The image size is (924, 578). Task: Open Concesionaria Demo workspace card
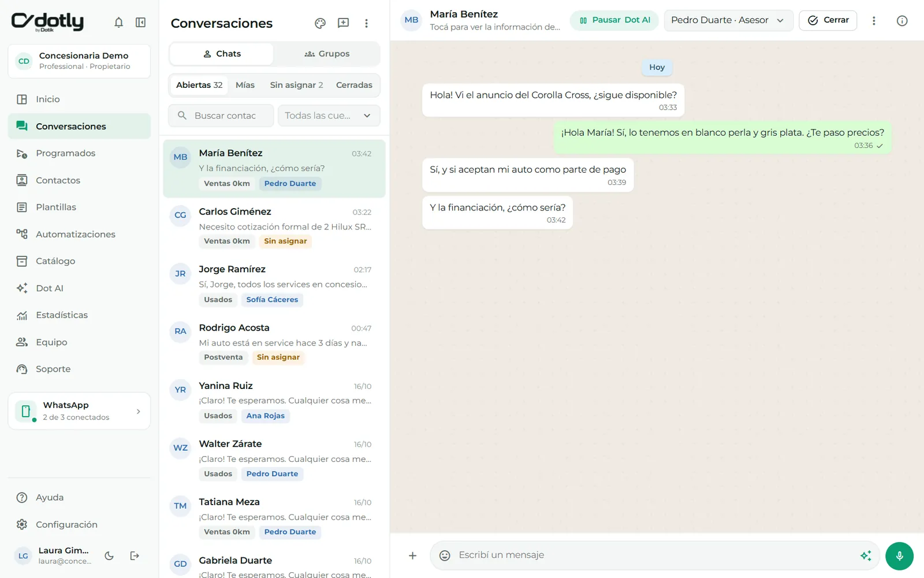click(79, 61)
